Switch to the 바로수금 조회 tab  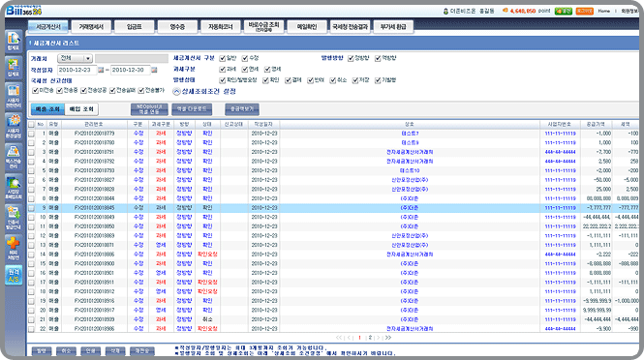(x=263, y=27)
